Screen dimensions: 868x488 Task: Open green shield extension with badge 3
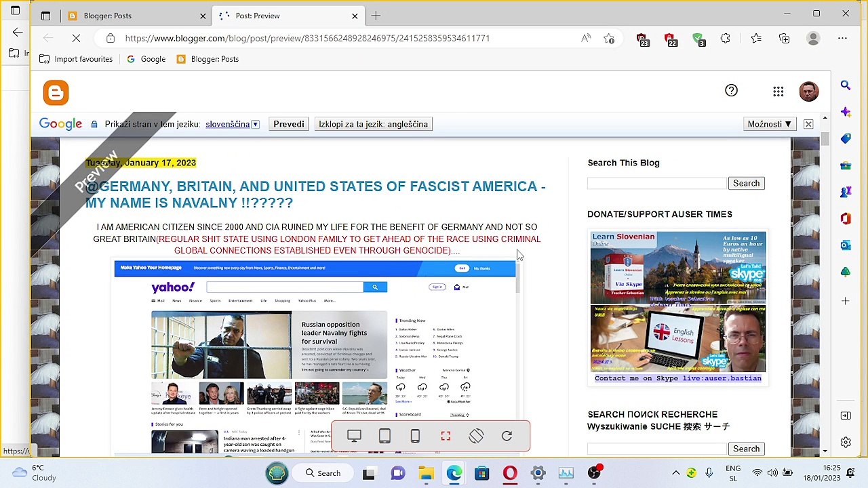698,39
